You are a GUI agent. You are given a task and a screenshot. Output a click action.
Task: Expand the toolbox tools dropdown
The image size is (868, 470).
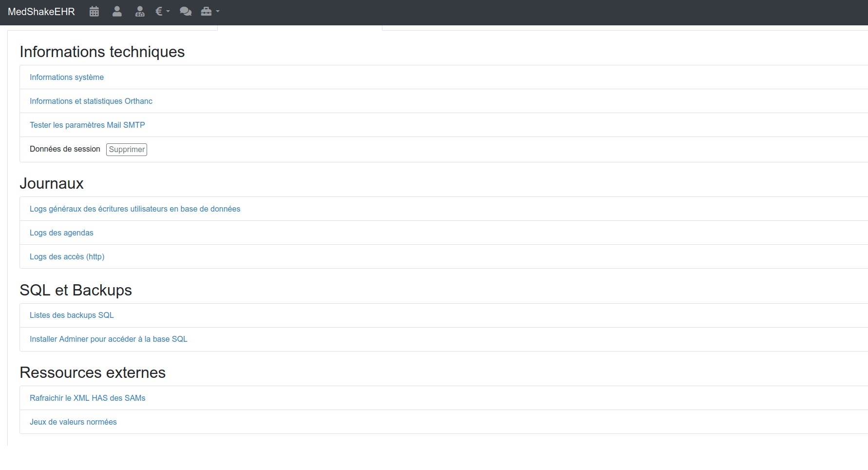[210, 12]
